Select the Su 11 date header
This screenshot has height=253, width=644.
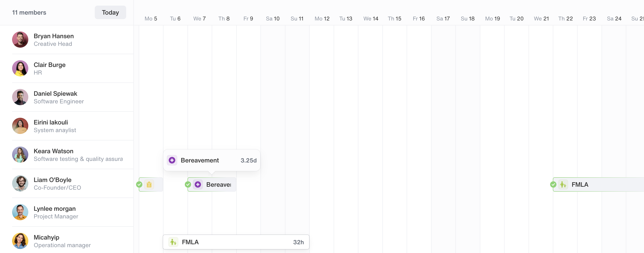pos(297,18)
